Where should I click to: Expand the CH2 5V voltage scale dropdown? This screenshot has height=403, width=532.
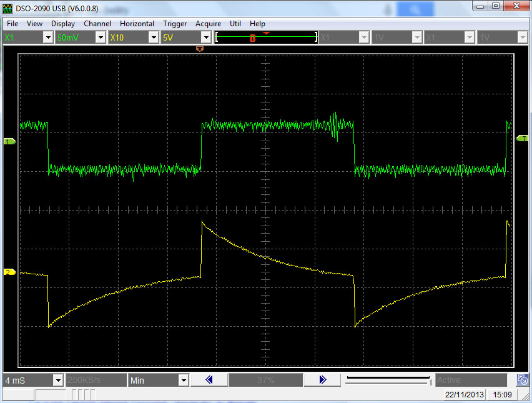click(205, 37)
